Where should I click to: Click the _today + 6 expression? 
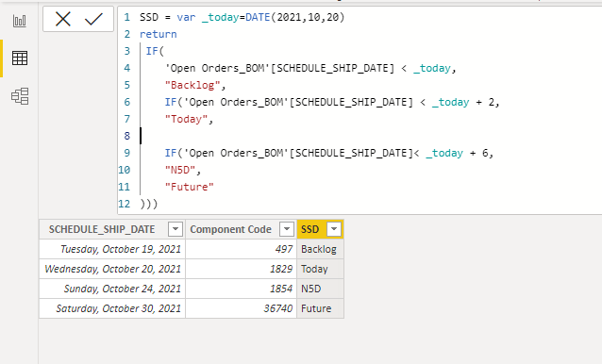[x=457, y=153]
